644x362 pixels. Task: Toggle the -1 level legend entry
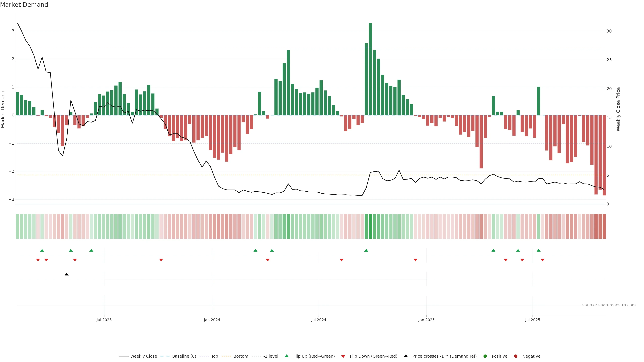pyautogui.click(x=271, y=356)
